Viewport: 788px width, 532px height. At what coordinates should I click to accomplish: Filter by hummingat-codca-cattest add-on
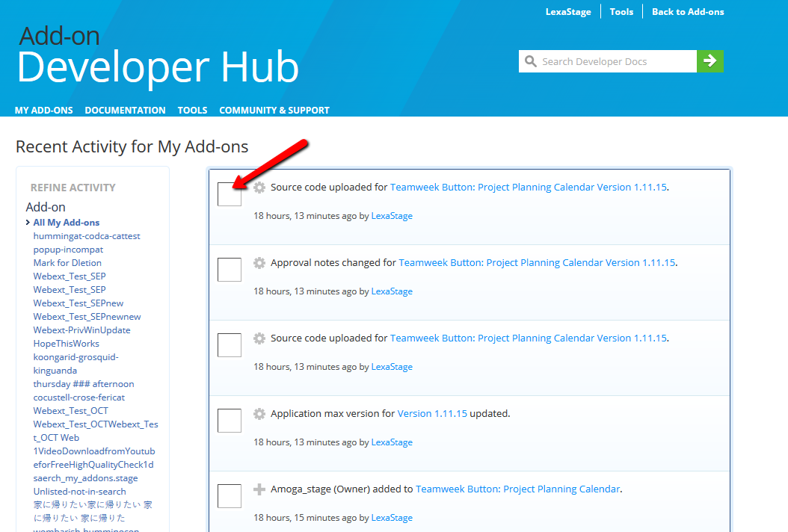pyautogui.click(x=87, y=236)
